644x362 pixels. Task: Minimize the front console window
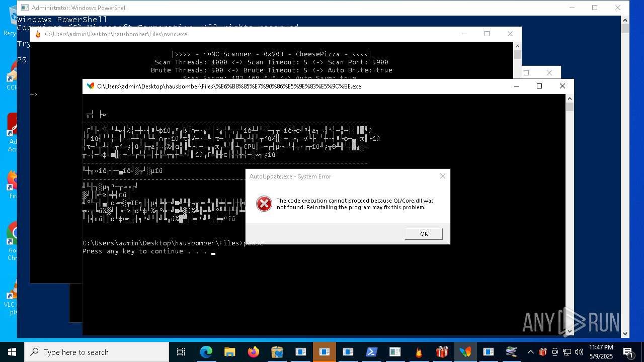tap(516, 86)
